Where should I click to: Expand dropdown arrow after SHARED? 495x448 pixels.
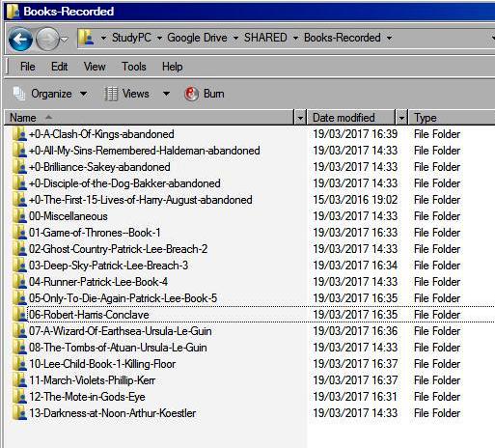(x=295, y=38)
